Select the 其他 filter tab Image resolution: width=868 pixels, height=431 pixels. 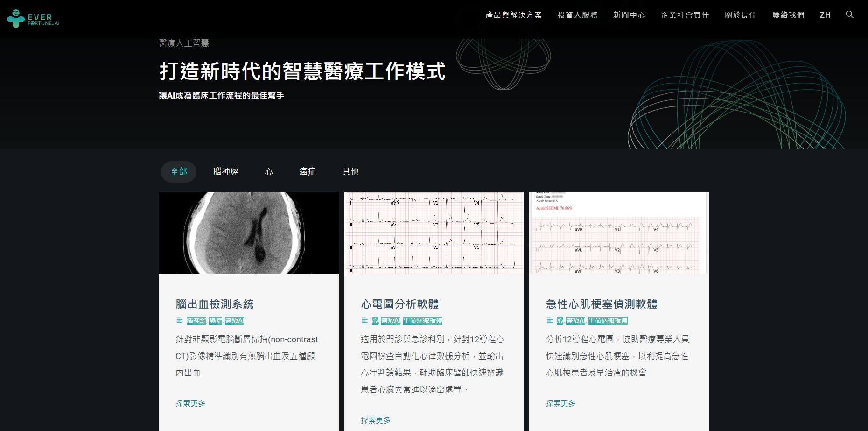350,172
